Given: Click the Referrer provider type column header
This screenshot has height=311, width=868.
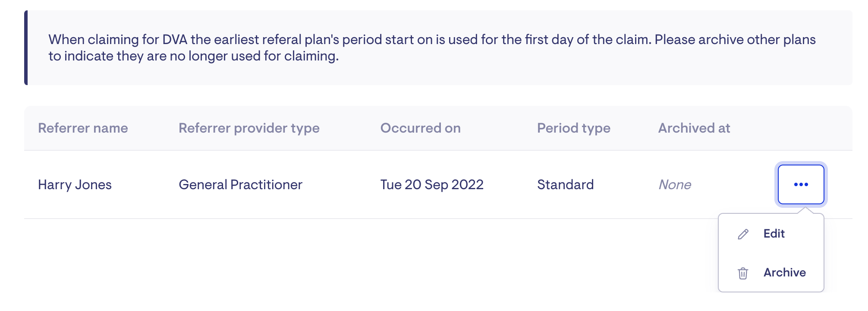Looking at the screenshot, I should click(x=249, y=128).
